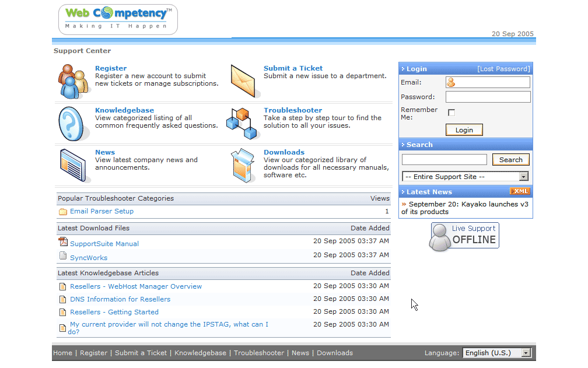Open the News newspaper icon
588x368 pixels.
point(74,166)
